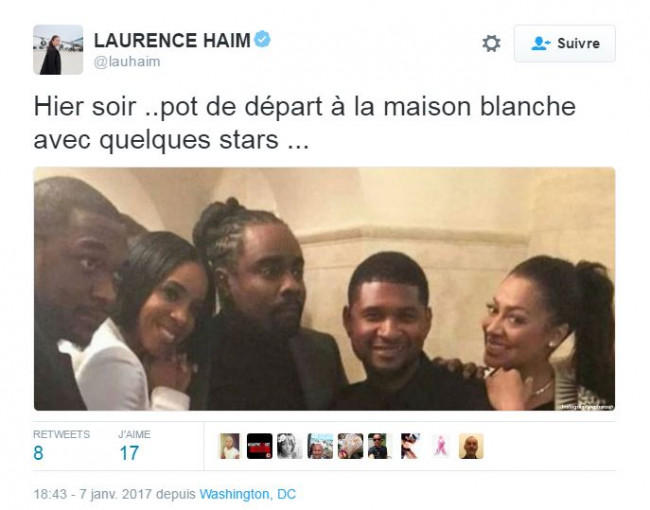Open the black and red logo avatar
Image resolution: width=650 pixels, height=510 pixels.
click(260, 446)
